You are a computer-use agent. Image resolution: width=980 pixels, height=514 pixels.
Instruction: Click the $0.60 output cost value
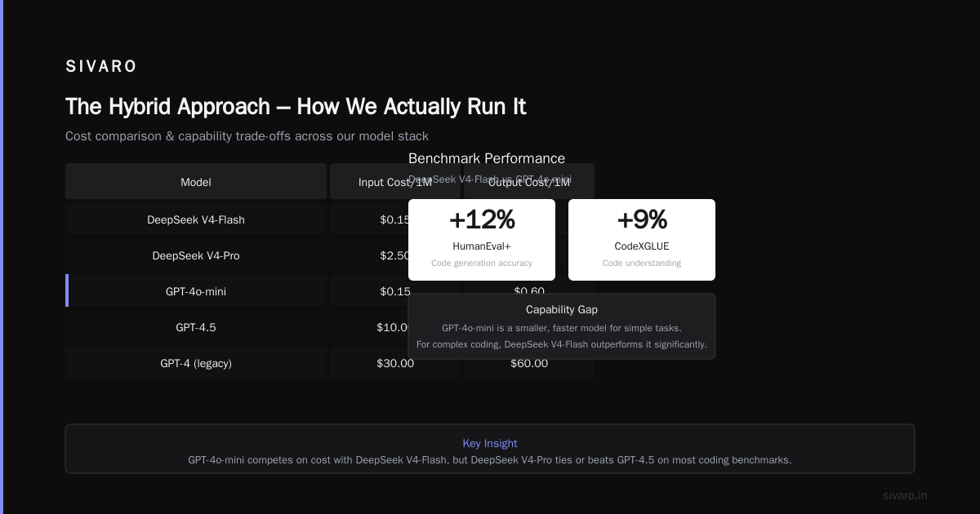[529, 291]
